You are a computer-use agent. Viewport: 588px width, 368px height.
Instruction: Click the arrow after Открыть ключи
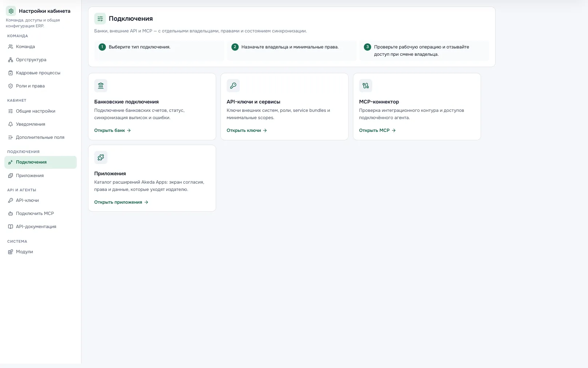click(265, 130)
